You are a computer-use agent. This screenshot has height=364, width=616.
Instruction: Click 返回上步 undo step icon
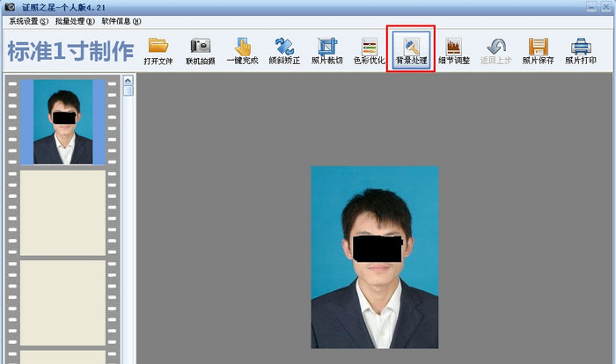coord(495,51)
